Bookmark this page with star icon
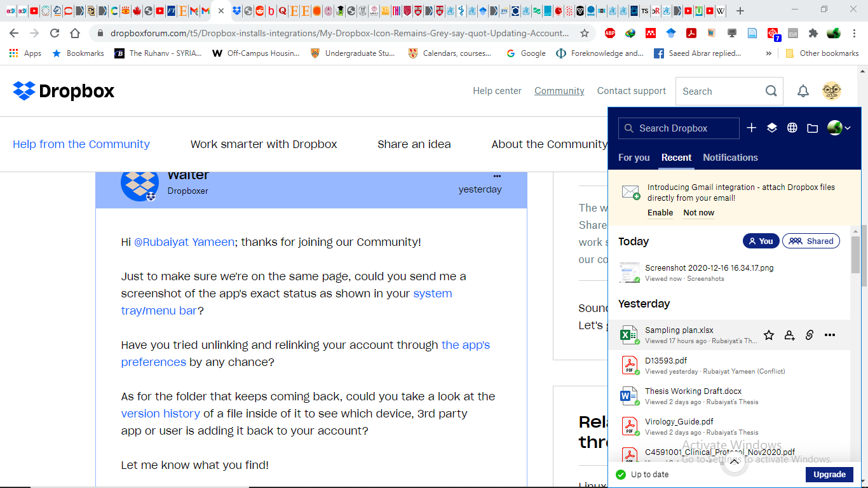Screen dimensions: 868x488 (585, 33)
